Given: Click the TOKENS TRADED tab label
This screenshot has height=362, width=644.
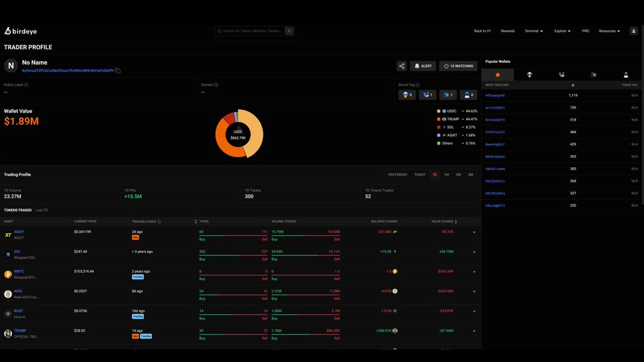Looking at the screenshot, I should (x=18, y=210).
